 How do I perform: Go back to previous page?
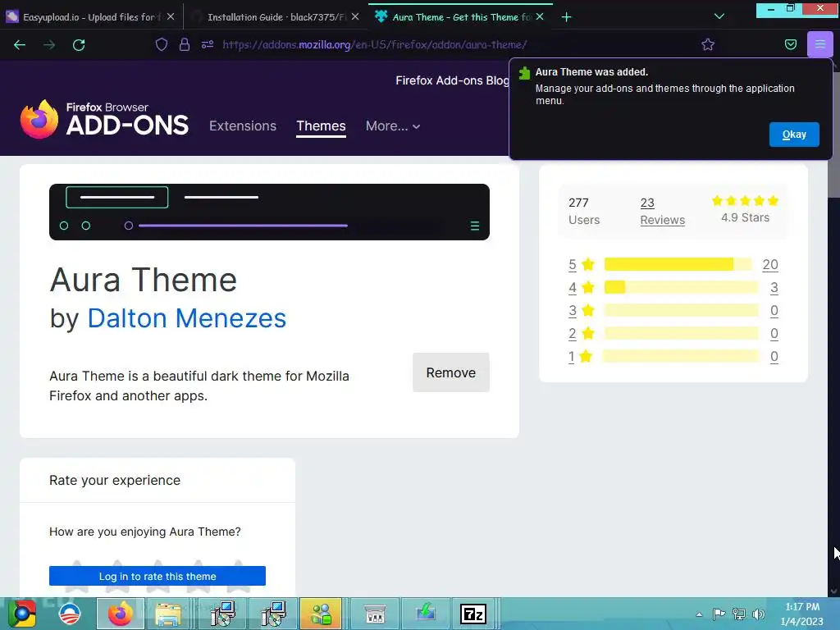(20, 45)
